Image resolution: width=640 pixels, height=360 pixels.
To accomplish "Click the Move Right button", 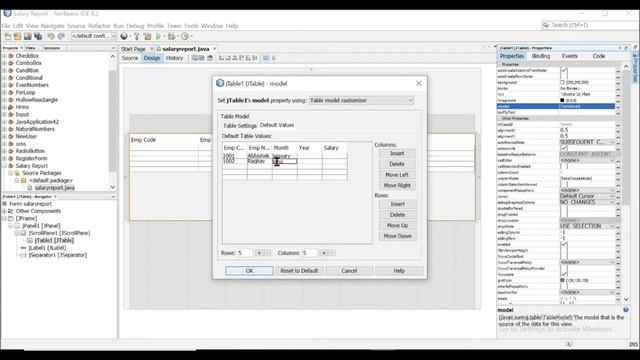I will pos(397,185).
